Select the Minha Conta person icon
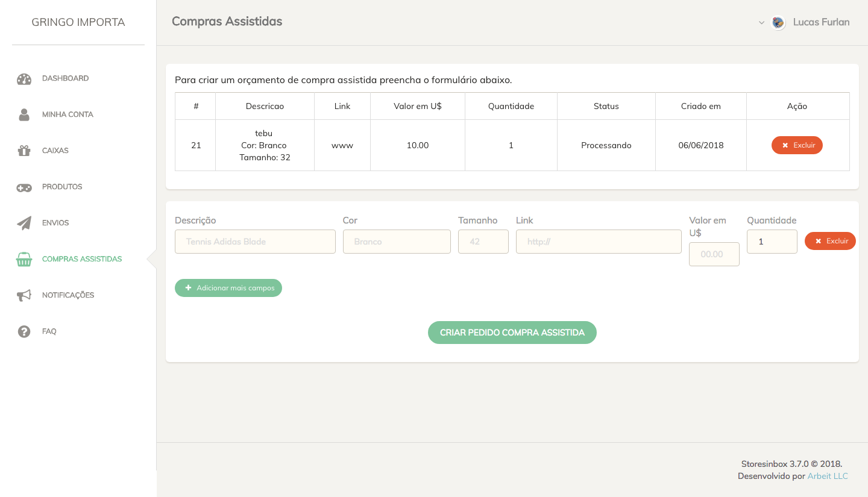 (24, 114)
